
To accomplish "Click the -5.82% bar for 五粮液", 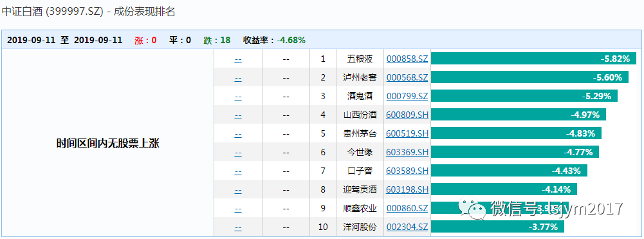I will point(533,59).
